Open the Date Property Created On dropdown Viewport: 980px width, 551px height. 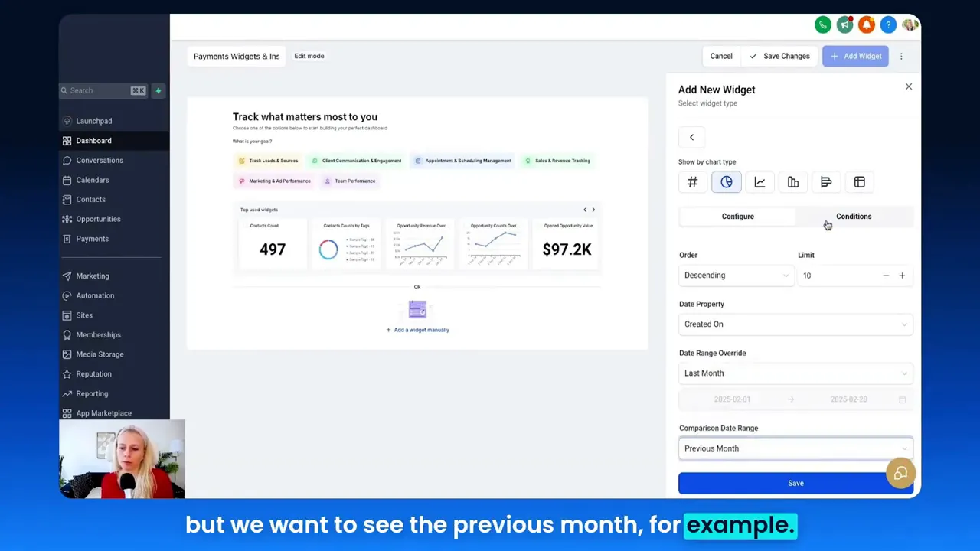point(795,324)
